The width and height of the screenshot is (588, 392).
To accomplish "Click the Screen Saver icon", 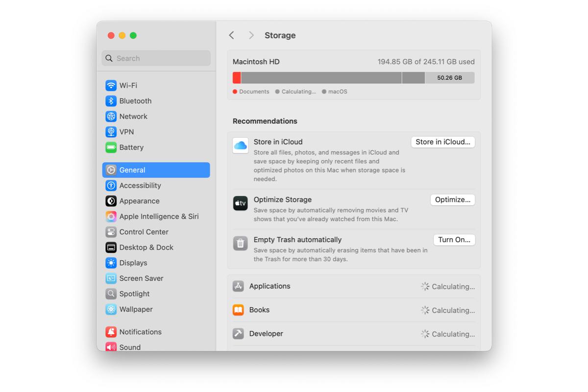I will (111, 278).
